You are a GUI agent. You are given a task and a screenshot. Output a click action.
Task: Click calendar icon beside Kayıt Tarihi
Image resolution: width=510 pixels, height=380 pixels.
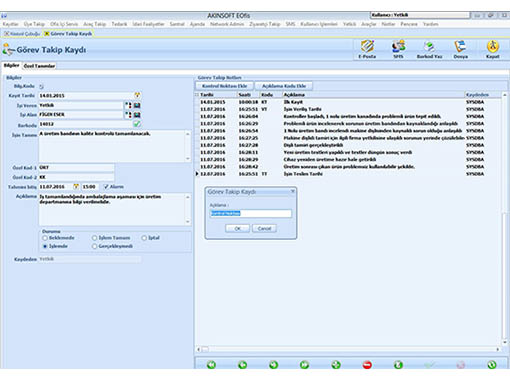137,95
